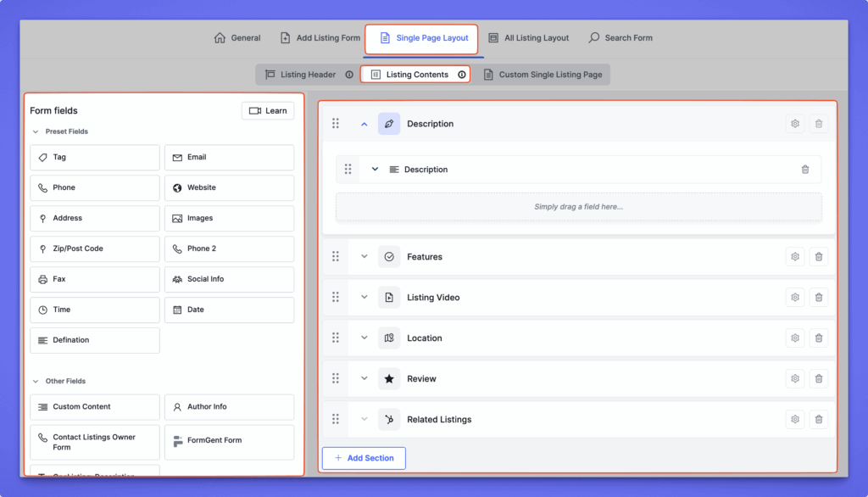Open the Search Form tab
The width and height of the screenshot is (868, 497).
[x=620, y=38]
